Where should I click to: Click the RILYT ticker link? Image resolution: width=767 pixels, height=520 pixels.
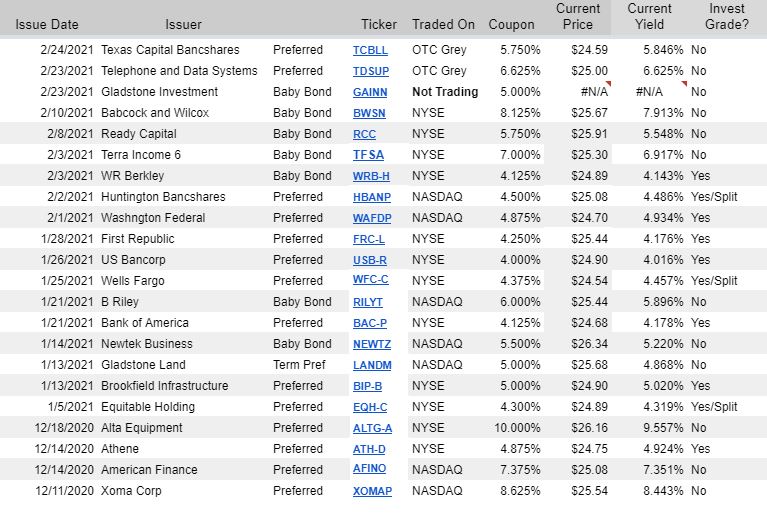point(368,302)
